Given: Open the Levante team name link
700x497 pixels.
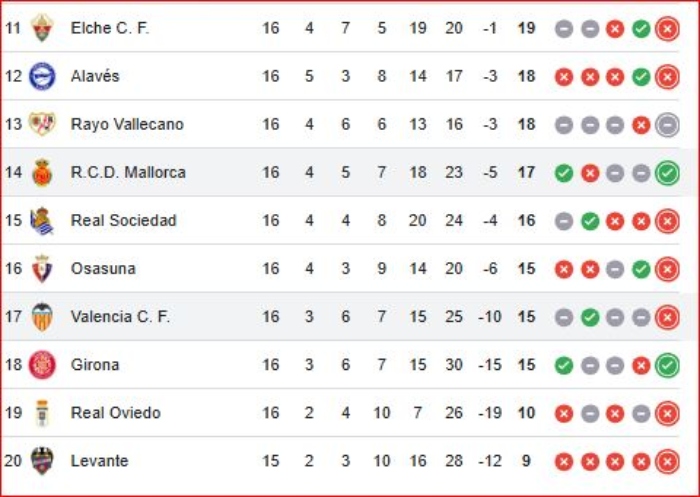Looking at the screenshot, I should pyautogui.click(x=99, y=461).
